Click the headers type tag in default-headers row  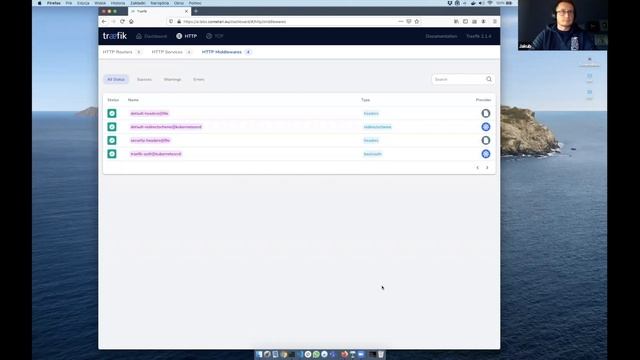coord(371,113)
